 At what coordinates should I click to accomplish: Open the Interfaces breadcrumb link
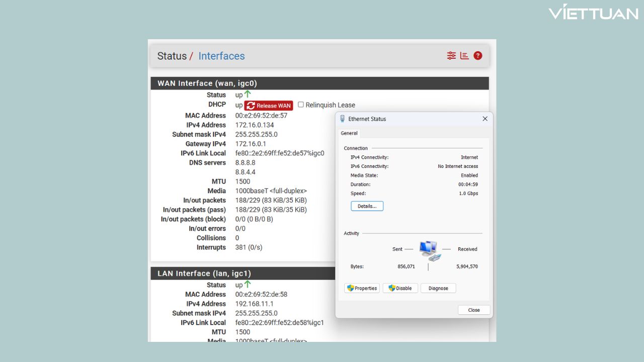coord(221,56)
